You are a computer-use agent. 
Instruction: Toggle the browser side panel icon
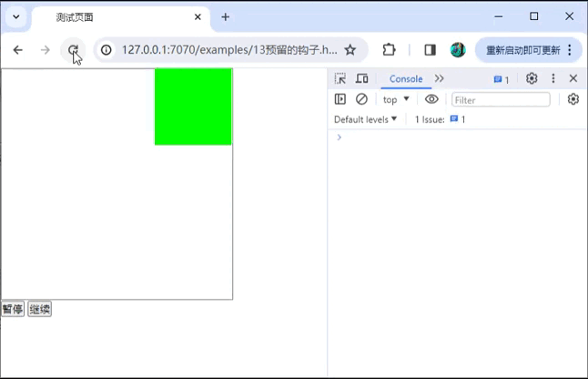pyautogui.click(x=430, y=49)
